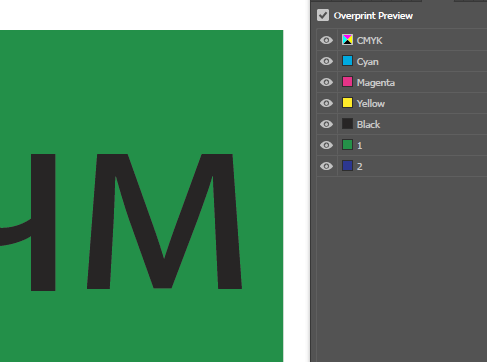Click the green swatch of spot 1
The width and height of the screenshot is (487, 362).
coord(347,145)
